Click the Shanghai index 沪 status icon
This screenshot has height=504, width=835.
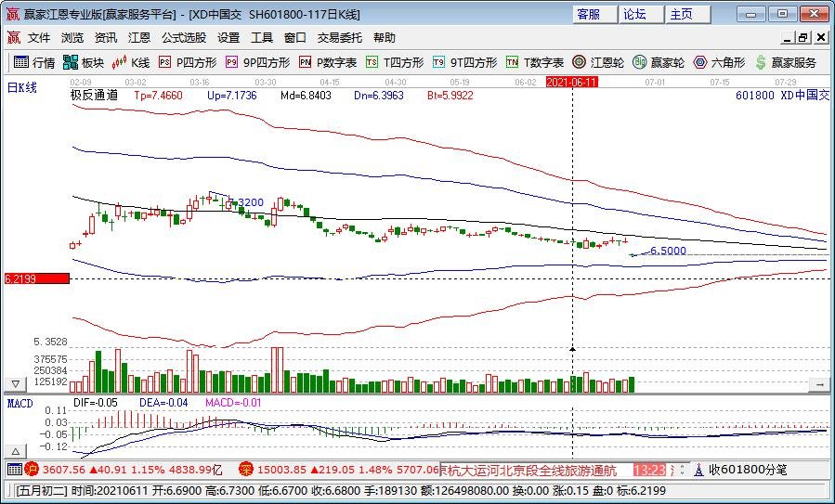32,470
